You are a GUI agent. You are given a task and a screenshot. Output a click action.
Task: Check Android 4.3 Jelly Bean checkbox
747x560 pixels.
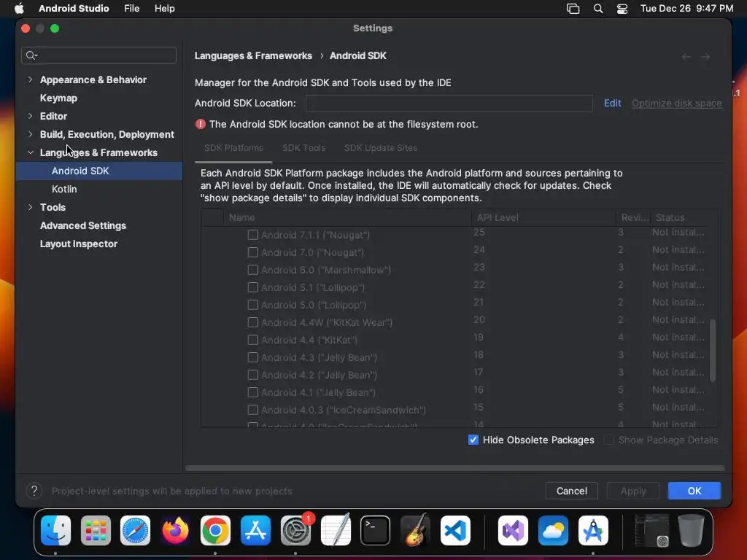point(253,357)
